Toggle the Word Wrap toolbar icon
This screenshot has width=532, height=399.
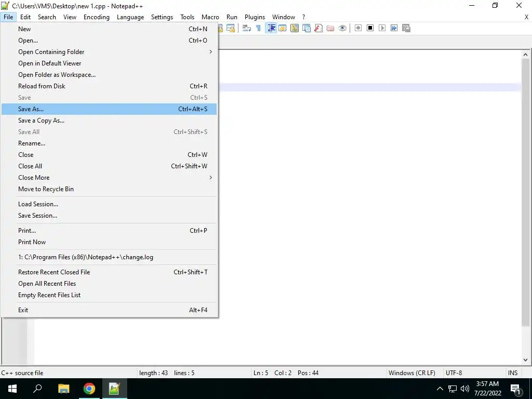pyautogui.click(x=247, y=28)
